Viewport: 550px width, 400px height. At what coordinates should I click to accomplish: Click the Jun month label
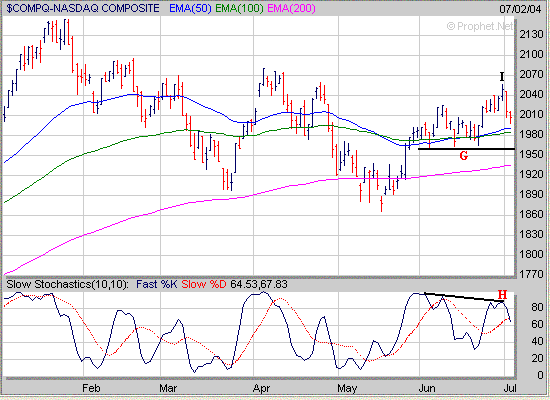point(427,388)
